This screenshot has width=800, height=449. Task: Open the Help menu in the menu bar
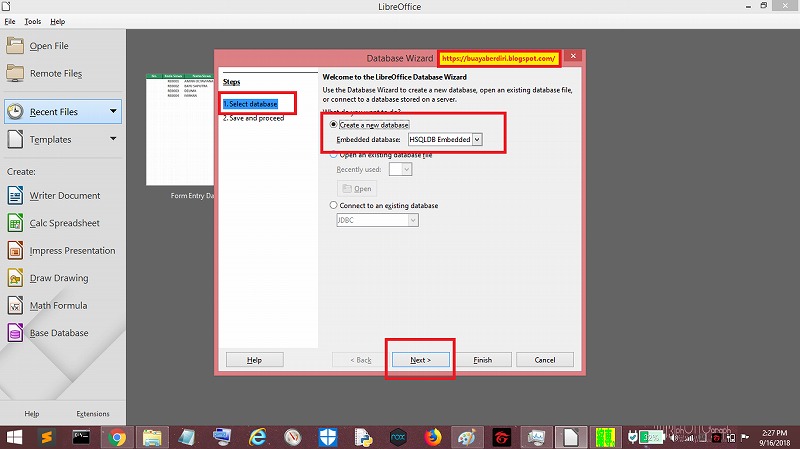pyautogui.click(x=58, y=21)
